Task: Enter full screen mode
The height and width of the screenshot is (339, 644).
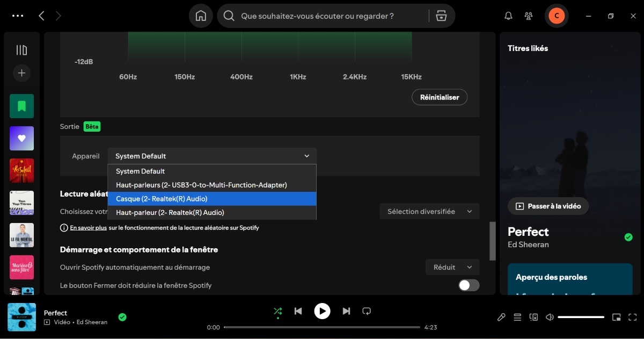Action: coord(632,317)
